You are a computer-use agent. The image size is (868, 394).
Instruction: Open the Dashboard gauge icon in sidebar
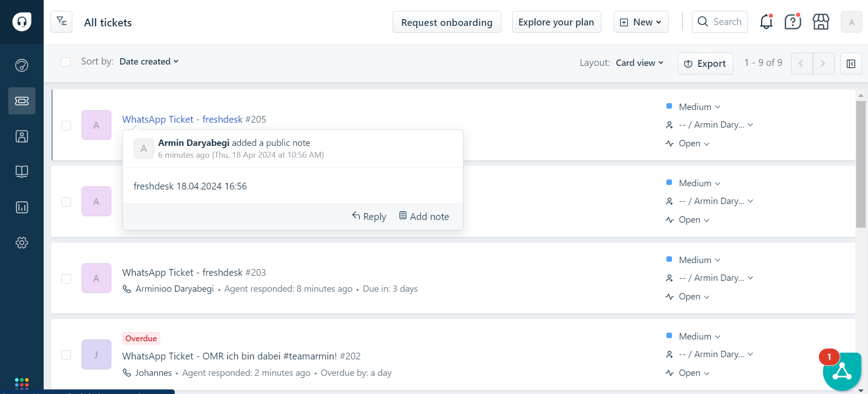[x=22, y=65]
